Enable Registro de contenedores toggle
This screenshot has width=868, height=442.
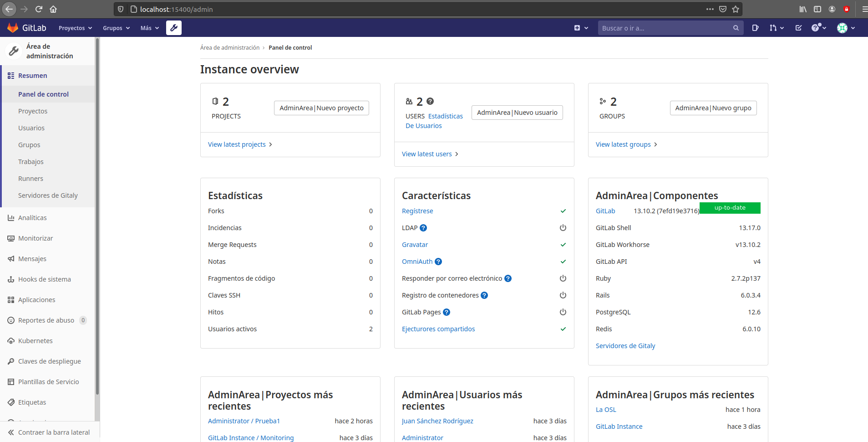[563, 295]
